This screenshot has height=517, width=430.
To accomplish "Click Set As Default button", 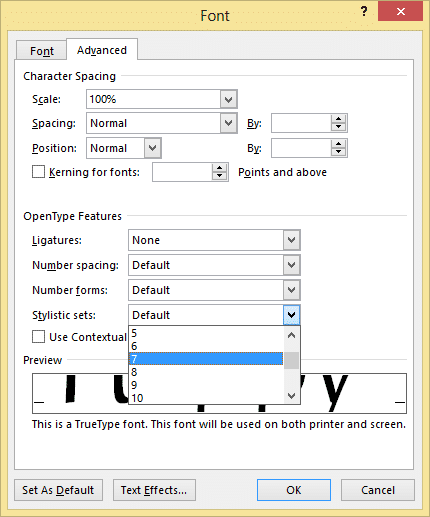I will (58, 490).
